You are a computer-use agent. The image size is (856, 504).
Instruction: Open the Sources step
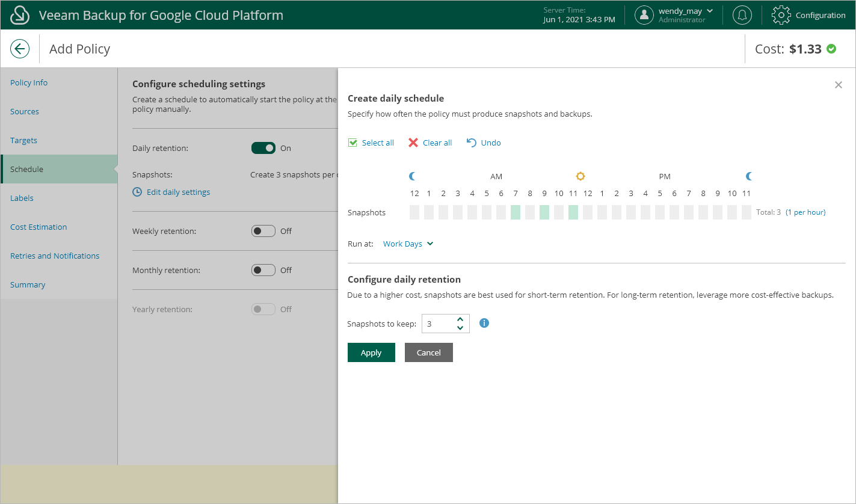coord(59,111)
